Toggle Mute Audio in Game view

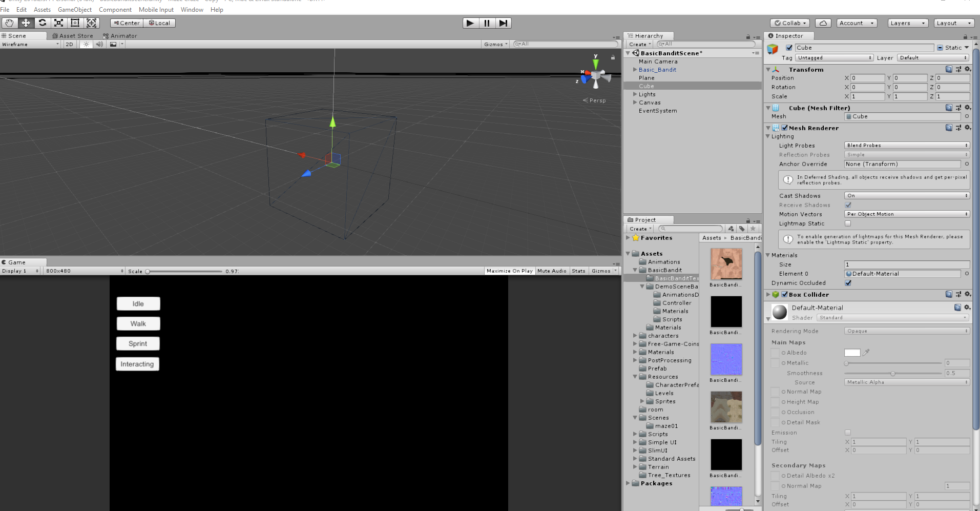[x=552, y=271]
